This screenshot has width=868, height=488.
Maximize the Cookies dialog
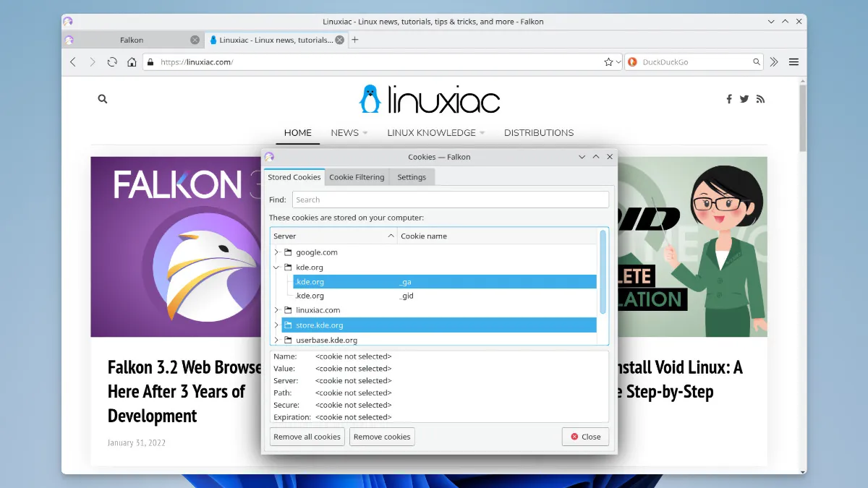pos(596,157)
